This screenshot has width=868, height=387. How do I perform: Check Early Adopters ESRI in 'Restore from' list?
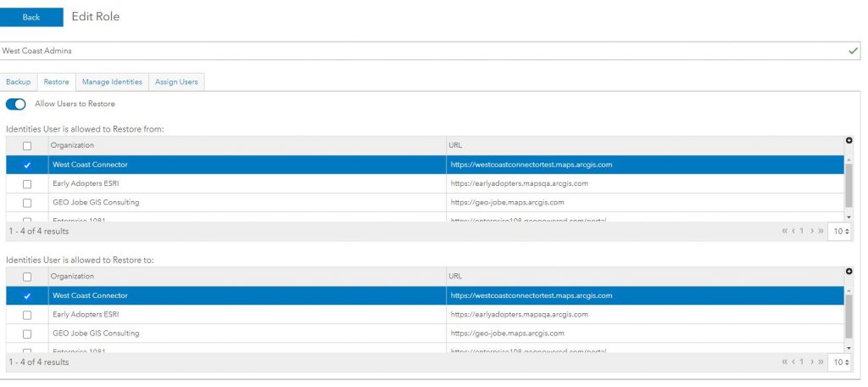[27, 184]
